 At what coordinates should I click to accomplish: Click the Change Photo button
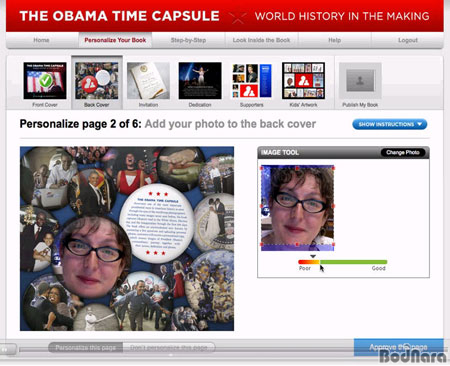point(403,152)
